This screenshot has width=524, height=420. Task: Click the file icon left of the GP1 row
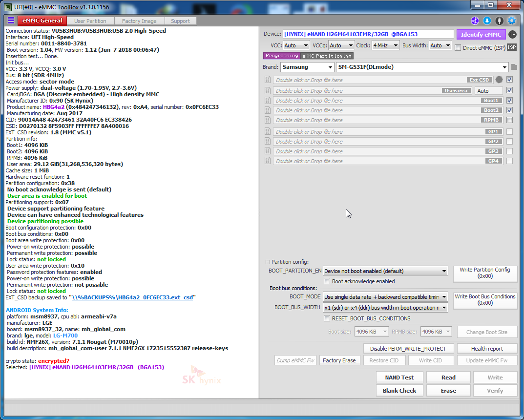(x=267, y=131)
